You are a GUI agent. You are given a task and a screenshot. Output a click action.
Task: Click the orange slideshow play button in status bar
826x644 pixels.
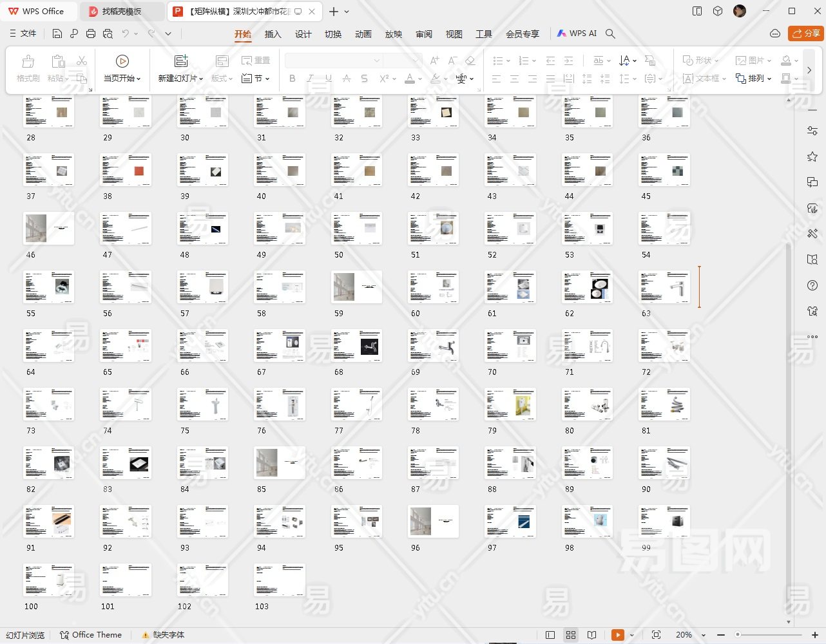618,635
